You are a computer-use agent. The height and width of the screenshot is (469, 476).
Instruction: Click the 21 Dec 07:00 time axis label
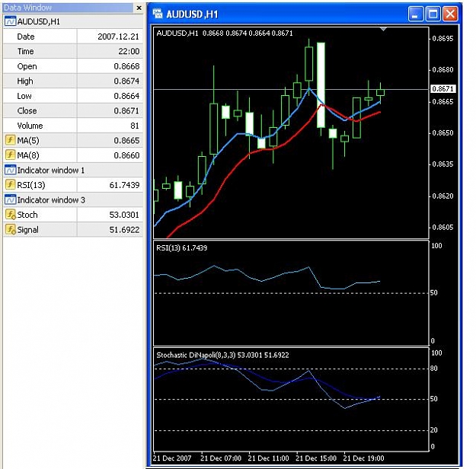tap(221, 458)
